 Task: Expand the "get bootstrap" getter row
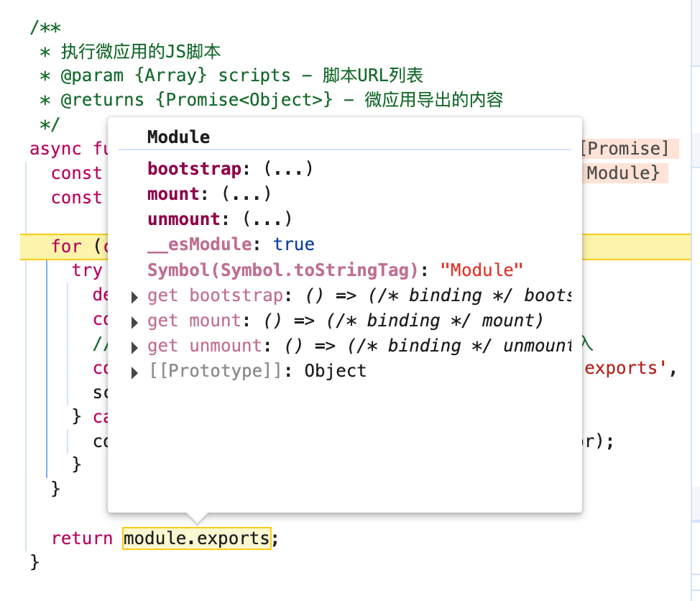[x=134, y=297]
